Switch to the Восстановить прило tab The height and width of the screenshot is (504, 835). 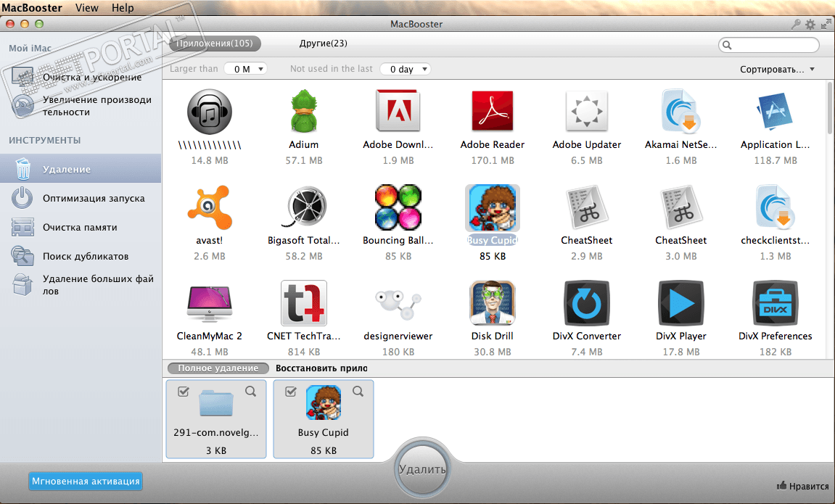coord(321,368)
